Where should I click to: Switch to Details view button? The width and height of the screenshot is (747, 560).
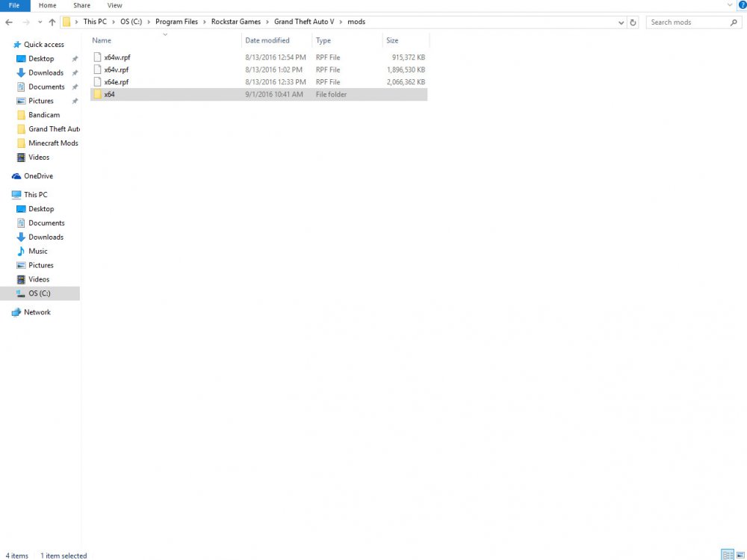click(x=728, y=555)
